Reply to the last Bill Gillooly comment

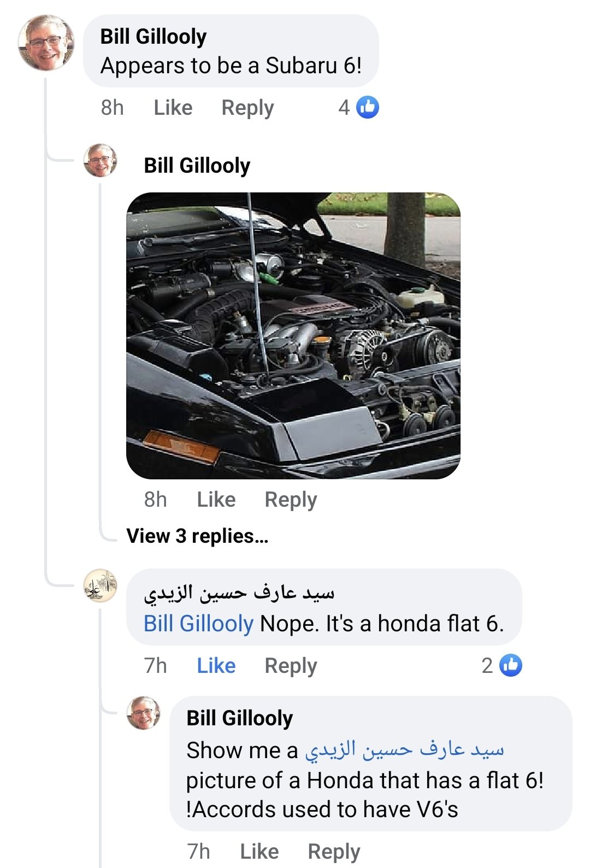[334, 852]
